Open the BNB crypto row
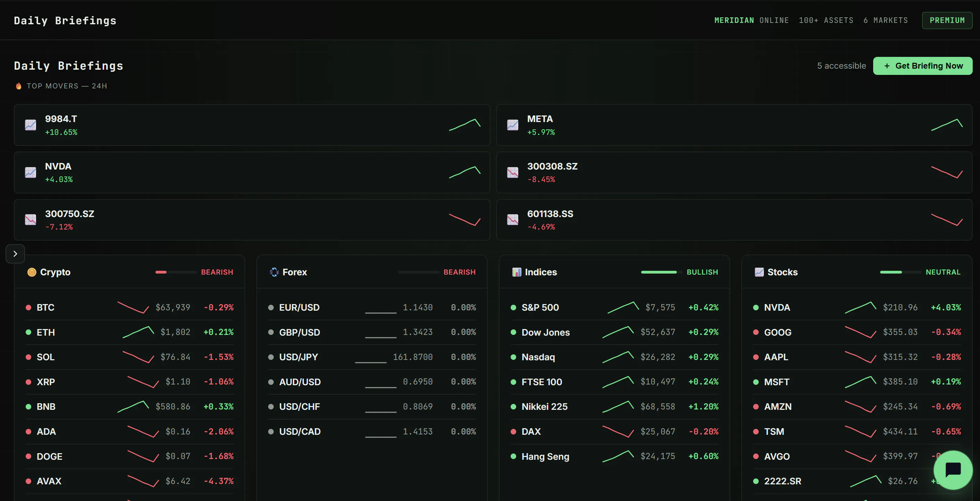980x501 pixels. click(x=129, y=407)
